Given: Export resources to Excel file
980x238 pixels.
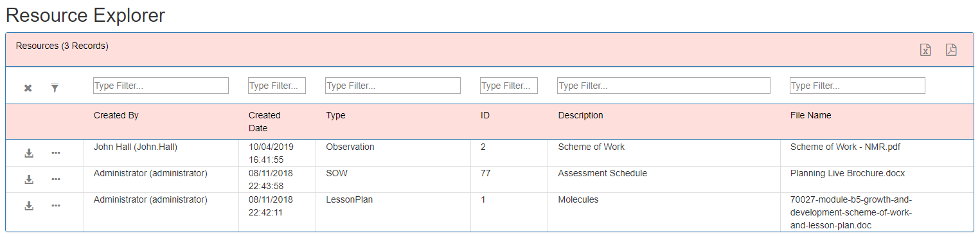Looking at the screenshot, I should tap(925, 50).
